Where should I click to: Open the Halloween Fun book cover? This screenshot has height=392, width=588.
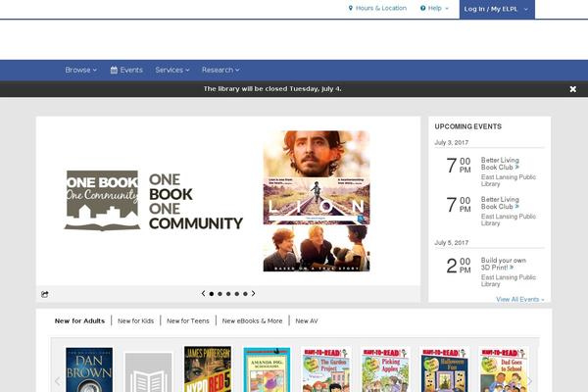point(444,369)
